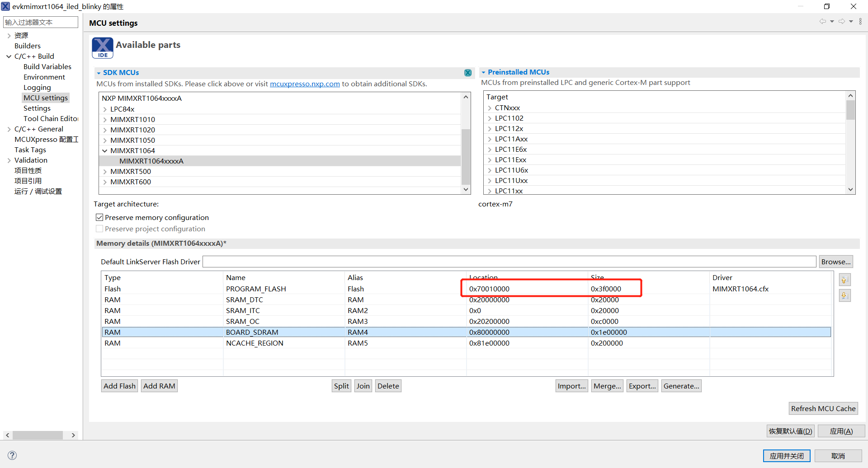
Task: Click the forward navigation arrow icon
Action: click(841, 21)
